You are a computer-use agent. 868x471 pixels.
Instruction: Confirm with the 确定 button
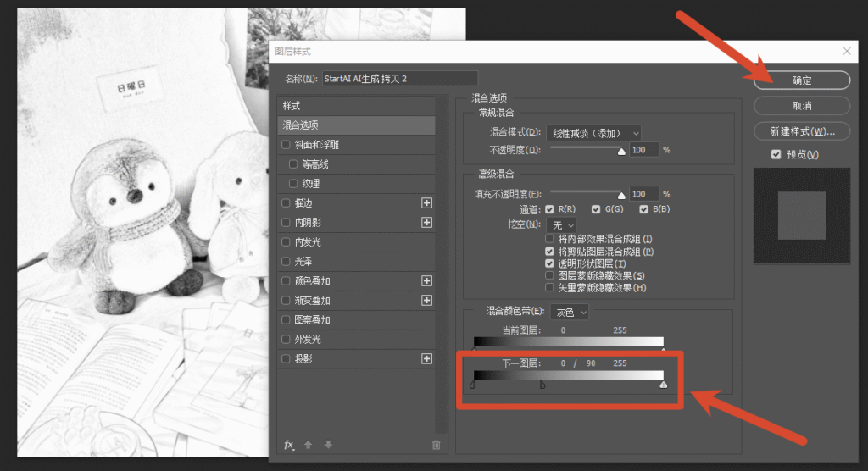tap(802, 80)
